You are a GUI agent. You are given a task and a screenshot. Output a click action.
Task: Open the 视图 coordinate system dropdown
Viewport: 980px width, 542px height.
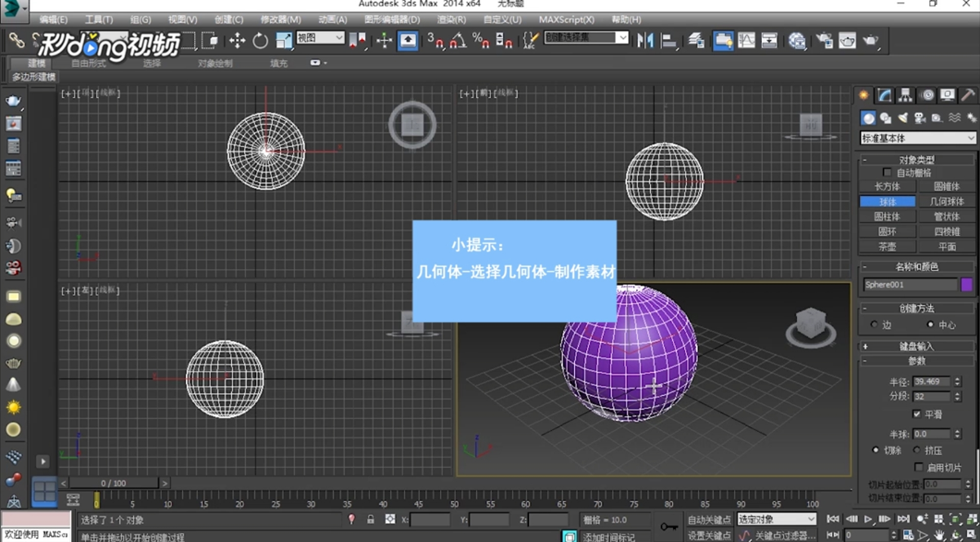click(320, 38)
